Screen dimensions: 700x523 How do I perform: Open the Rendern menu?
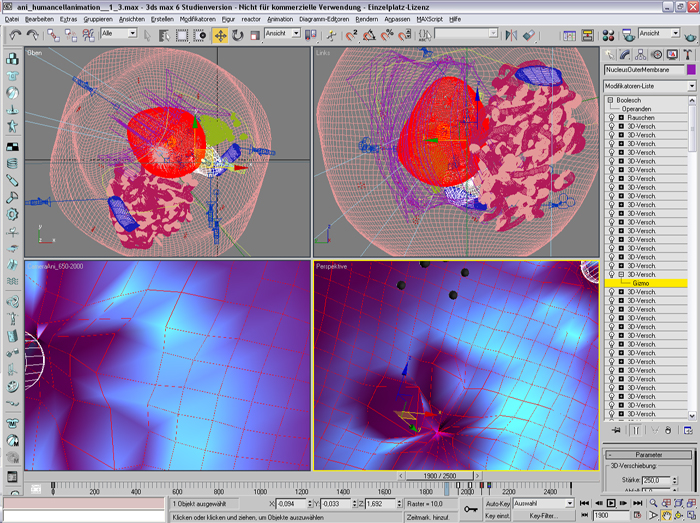[x=367, y=19]
